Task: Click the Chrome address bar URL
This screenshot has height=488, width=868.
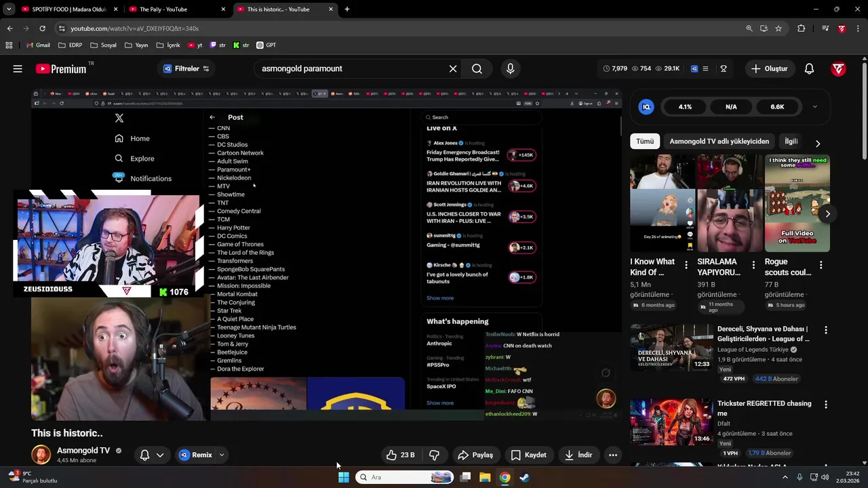Action: point(134,28)
